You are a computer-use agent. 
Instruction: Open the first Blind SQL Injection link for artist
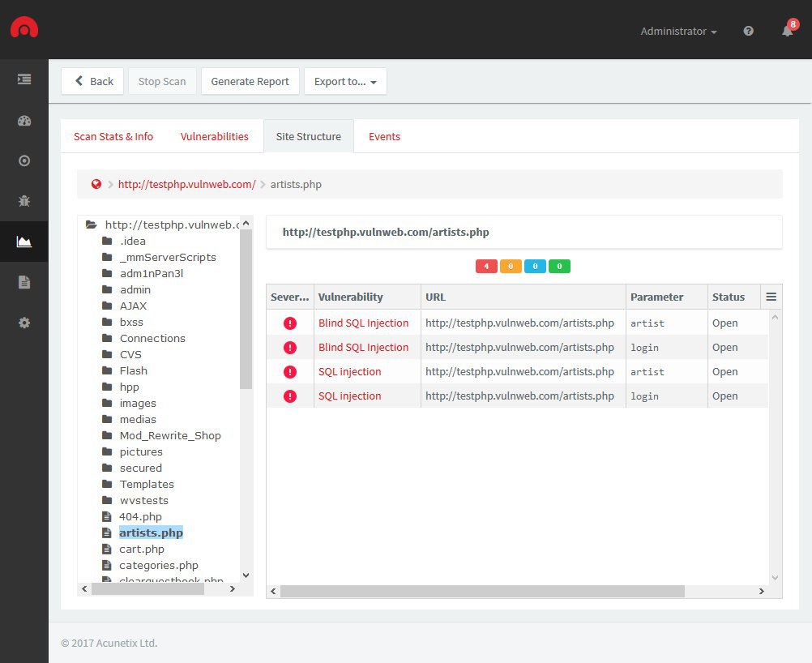coord(364,323)
